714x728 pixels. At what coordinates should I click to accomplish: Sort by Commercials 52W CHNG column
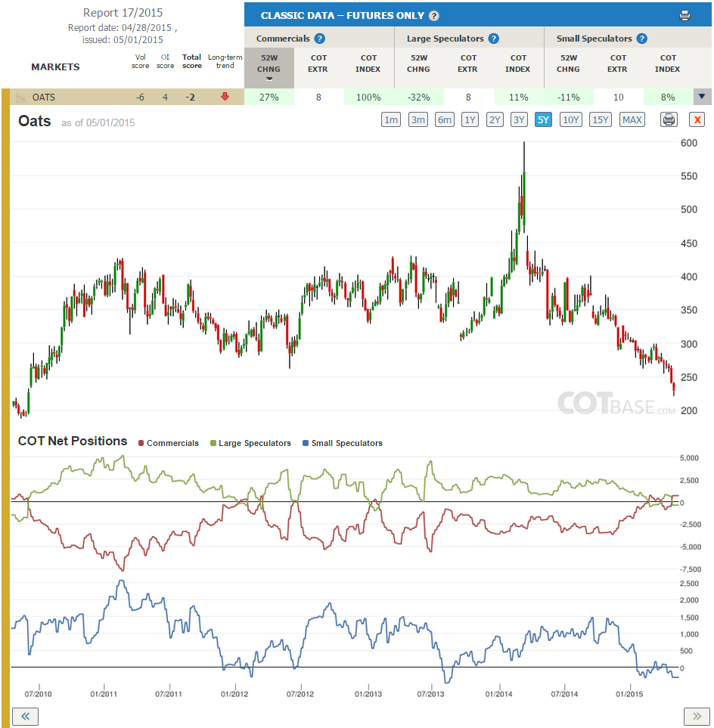(269, 68)
